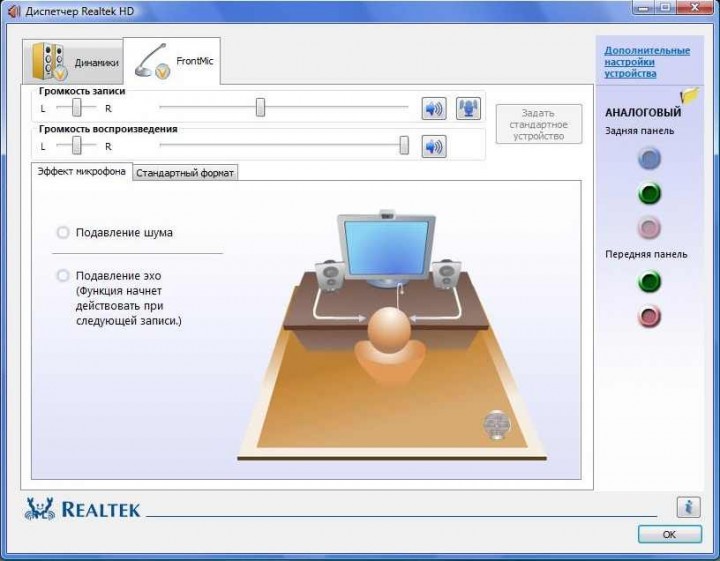Mute the playback volume speaker icon
720x561 pixels.
(x=434, y=146)
